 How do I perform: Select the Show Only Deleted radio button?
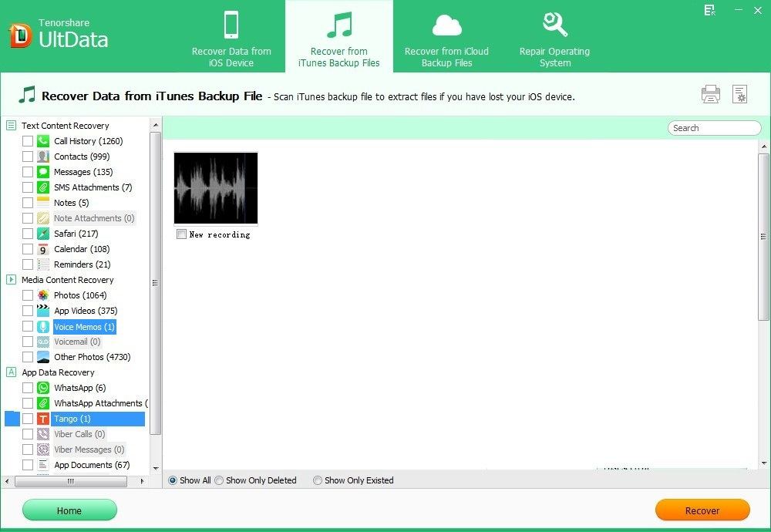click(219, 480)
